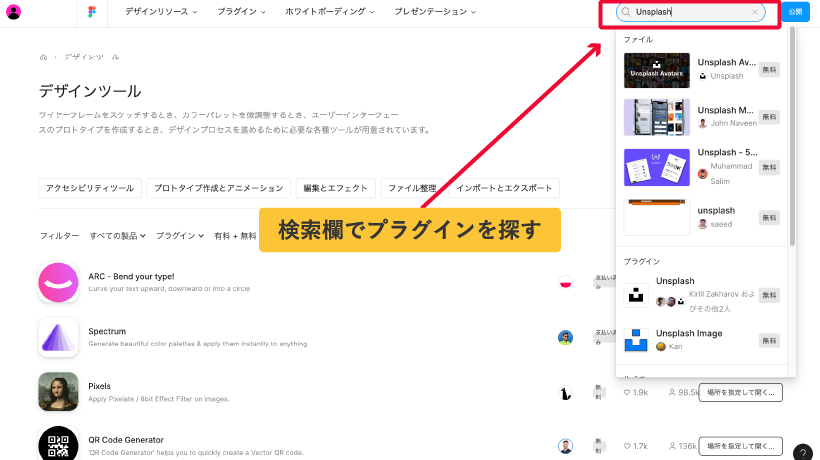Image resolution: width=820 pixels, height=460 pixels.
Task: Open the lowercase unsplash file thumbnail
Action: point(657,217)
